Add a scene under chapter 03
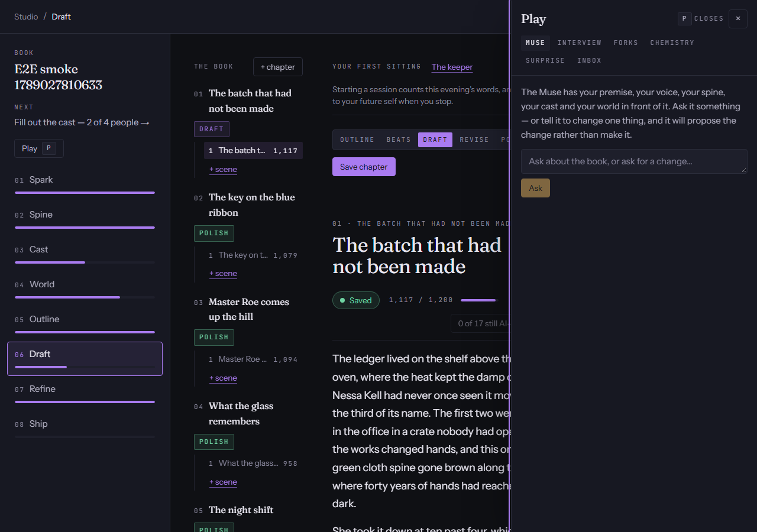Viewport: 757px width, 532px height. pyautogui.click(x=223, y=378)
